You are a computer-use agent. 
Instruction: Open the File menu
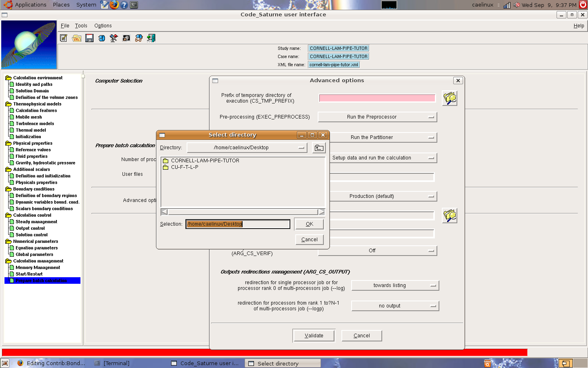[x=65, y=26]
